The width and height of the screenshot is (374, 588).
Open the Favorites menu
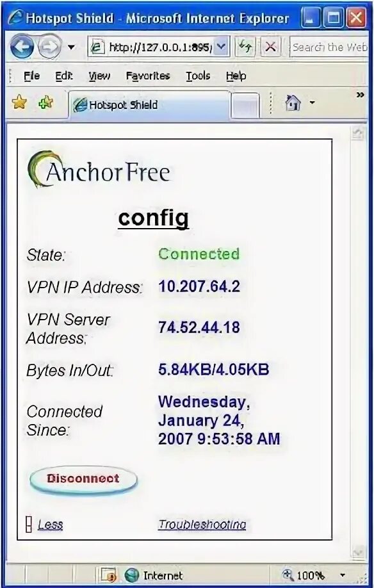(148, 76)
